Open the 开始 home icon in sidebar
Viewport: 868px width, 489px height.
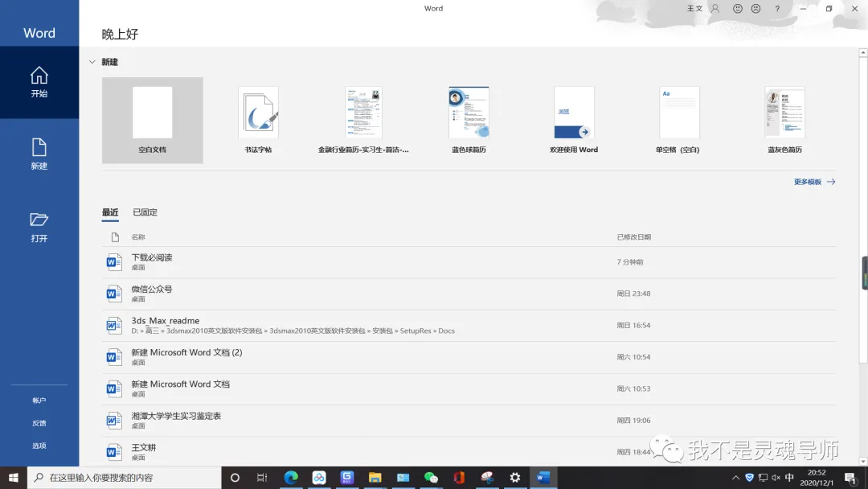click(39, 82)
